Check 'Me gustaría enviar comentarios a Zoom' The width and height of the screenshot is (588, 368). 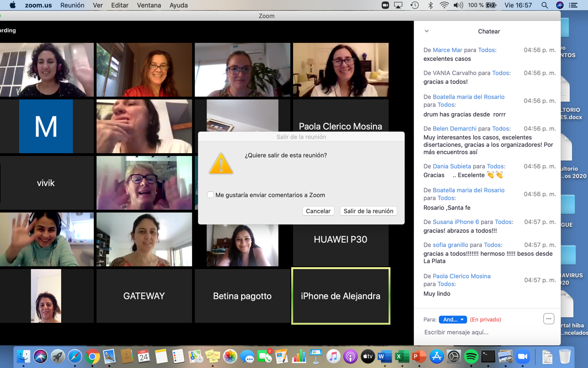point(210,195)
